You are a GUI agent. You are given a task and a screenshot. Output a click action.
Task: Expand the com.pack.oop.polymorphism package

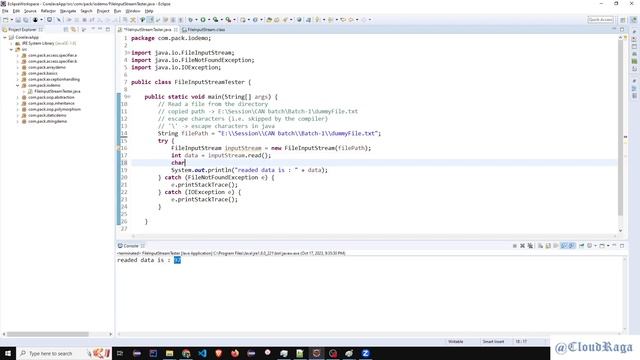point(18,109)
